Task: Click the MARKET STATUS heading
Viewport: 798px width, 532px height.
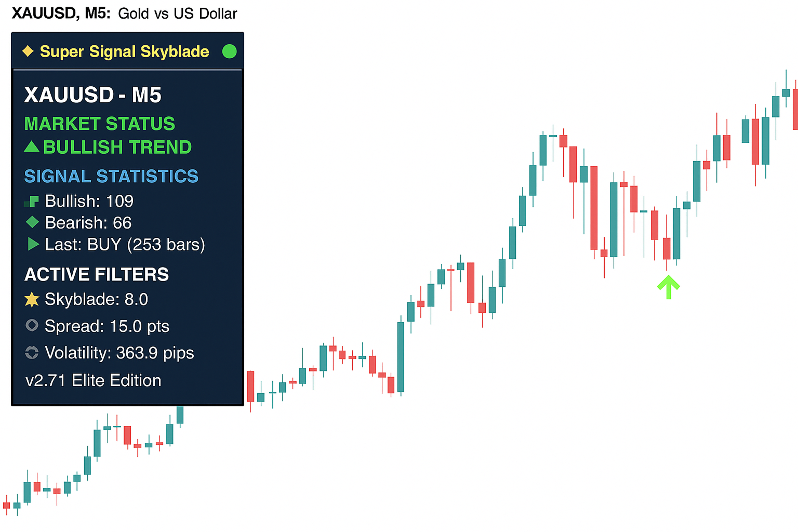Action: point(100,124)
